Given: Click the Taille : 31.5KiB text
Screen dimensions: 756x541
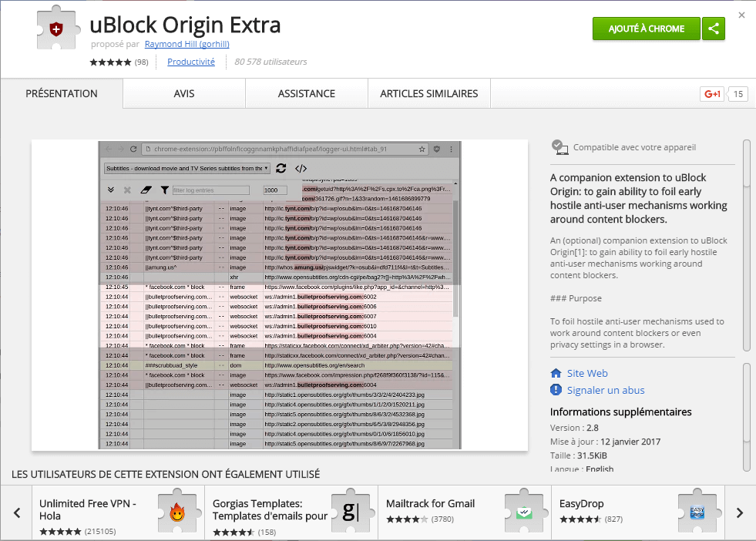Looking at the screenshot, I should (579, 455).
